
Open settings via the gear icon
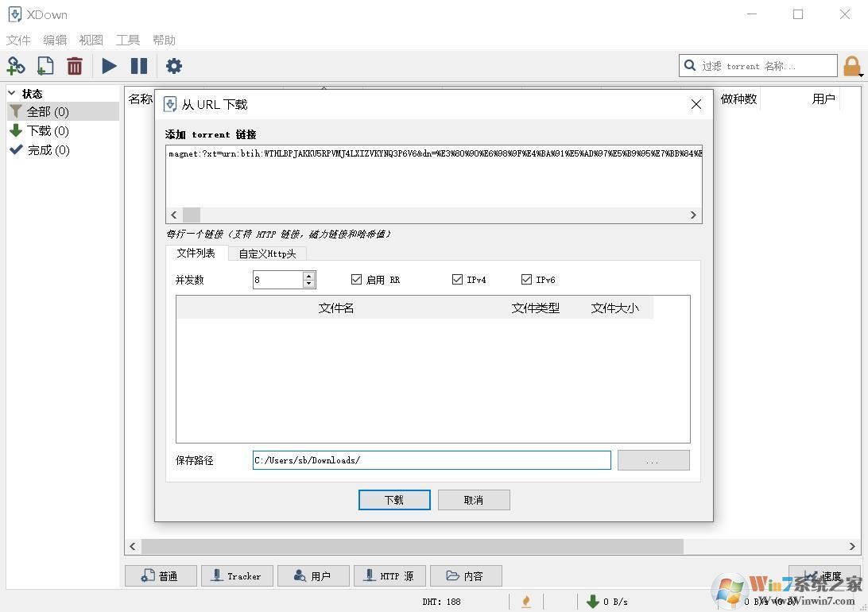pyautogui.click(x=174, y=66)
